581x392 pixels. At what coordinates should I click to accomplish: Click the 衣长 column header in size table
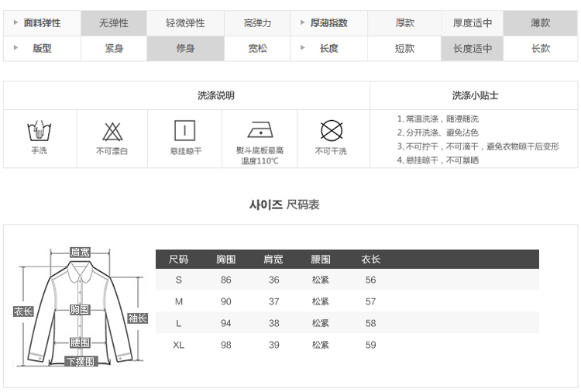coord(370,260)
